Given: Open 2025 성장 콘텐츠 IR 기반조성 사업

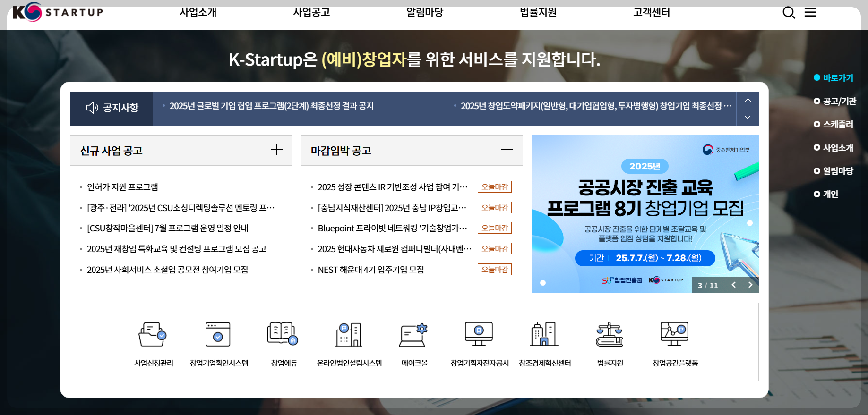Looking at the screenshot, I should click(393, 187).
